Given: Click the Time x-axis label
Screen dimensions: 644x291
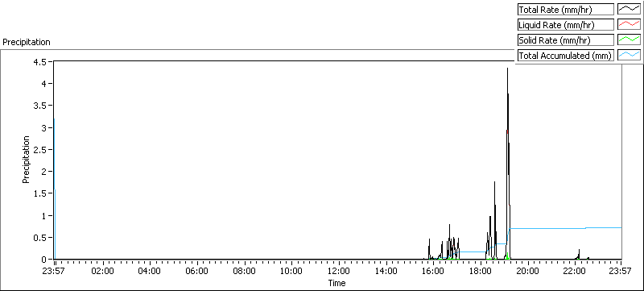Looking at the screenshot, I should click(x=336, y=283).
